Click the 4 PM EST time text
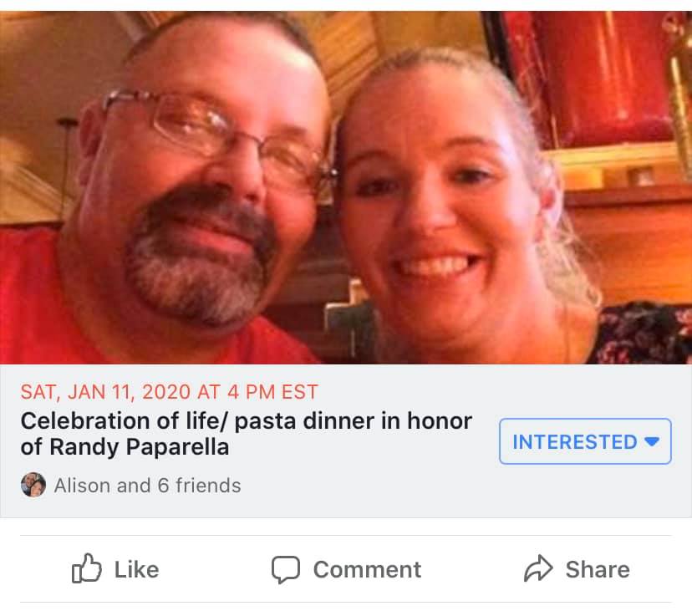The width and height of the screenshot is (692, 616). click(272, 392)
